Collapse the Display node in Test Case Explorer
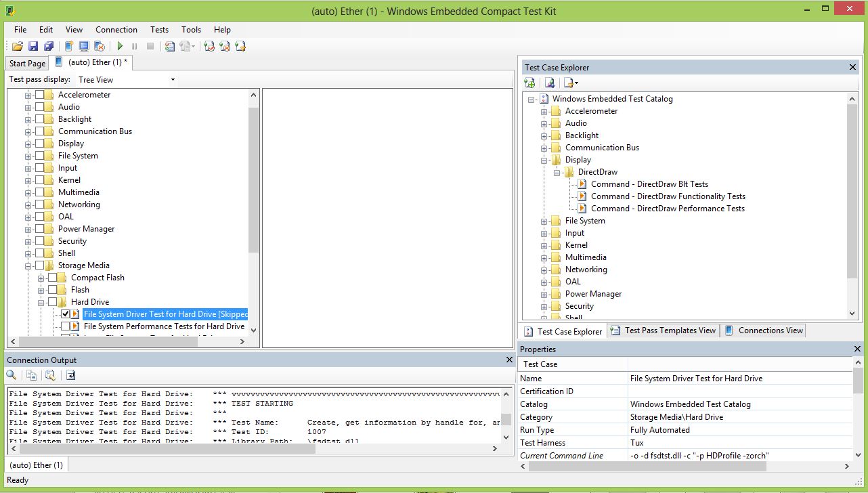 (544, 160)
